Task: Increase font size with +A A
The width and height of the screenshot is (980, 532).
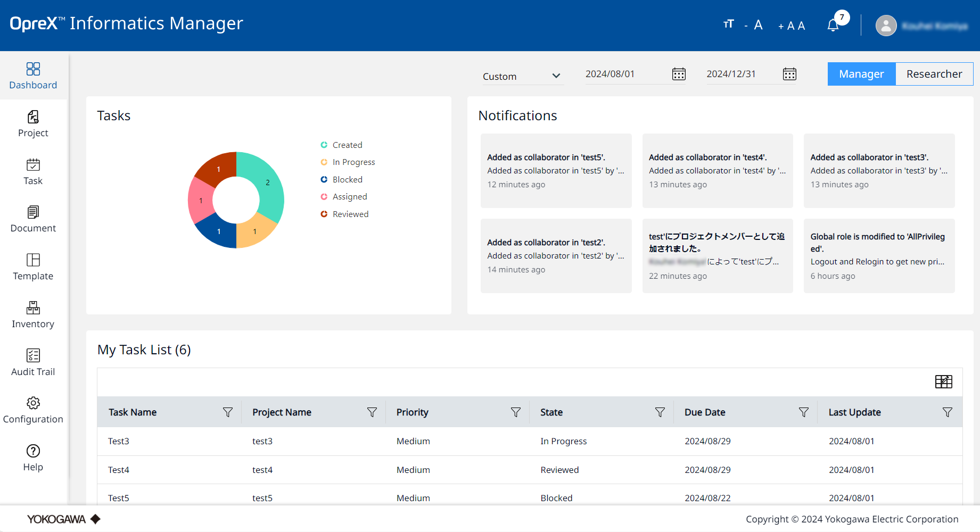Action: click(791, 26)
